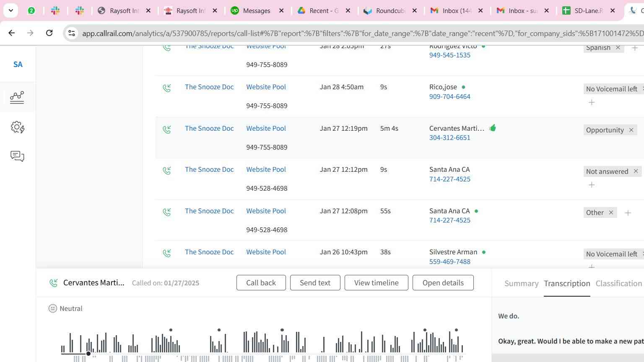Open Website Pool link for Jan 27 12:12pm call
644x362 pixels.
(266, 169)
